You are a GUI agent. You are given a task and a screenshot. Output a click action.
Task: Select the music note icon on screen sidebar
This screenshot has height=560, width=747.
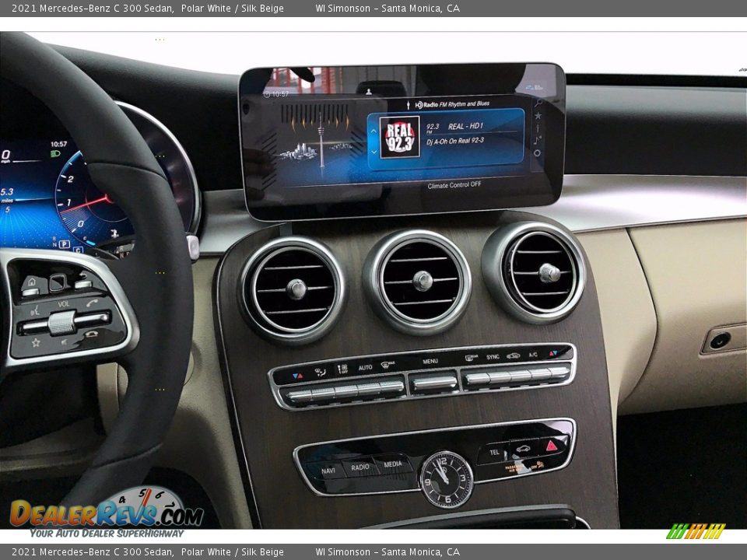pos(537,140)
